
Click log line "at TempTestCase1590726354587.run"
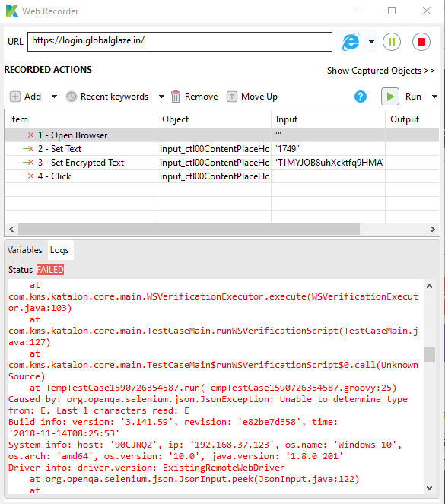213,388
